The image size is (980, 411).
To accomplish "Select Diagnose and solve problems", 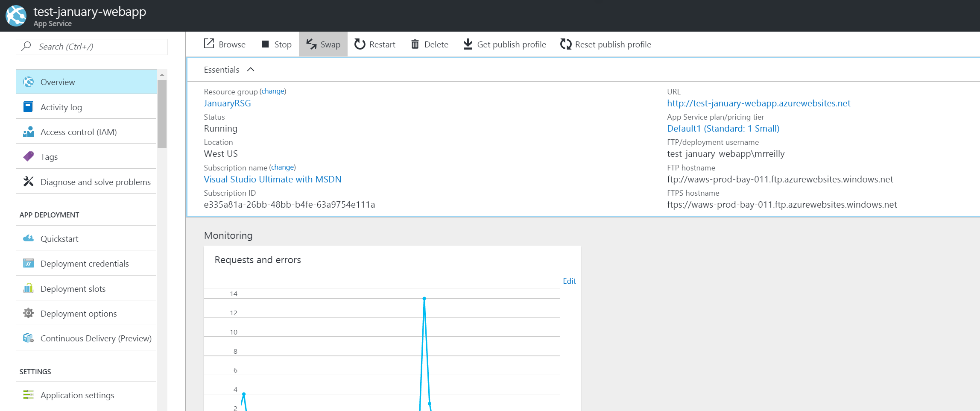I will click(x=86, y=182).
